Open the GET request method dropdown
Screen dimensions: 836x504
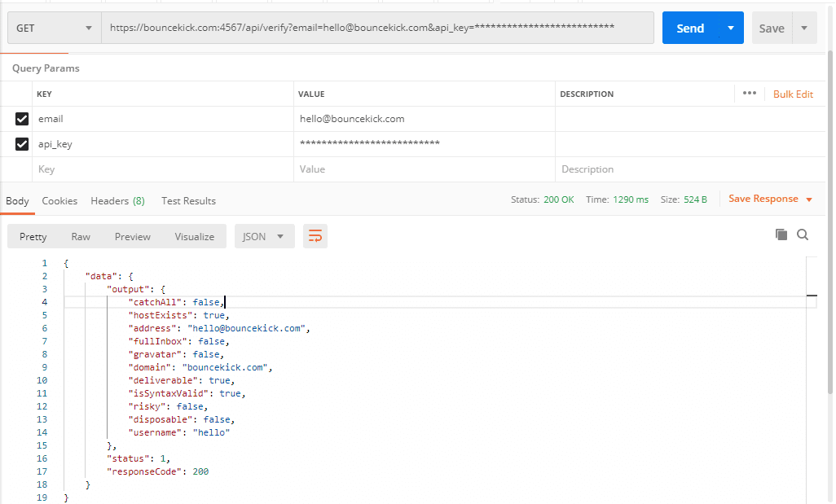coord(53,28)
